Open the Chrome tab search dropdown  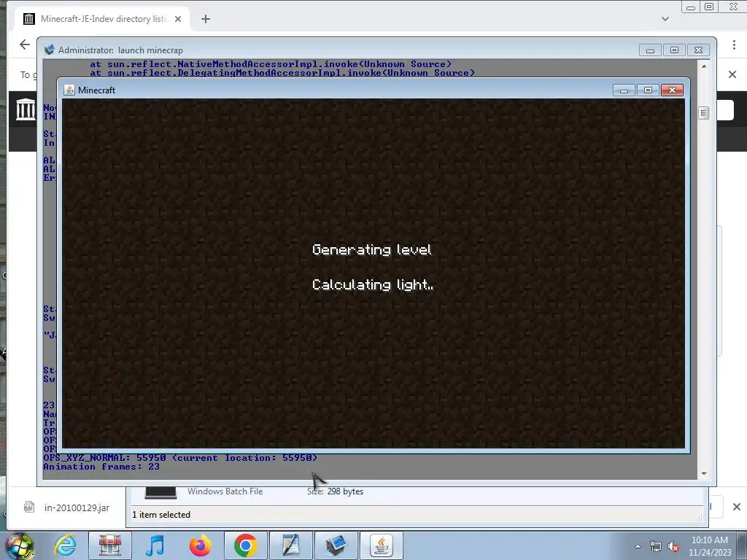click(665, 19)
